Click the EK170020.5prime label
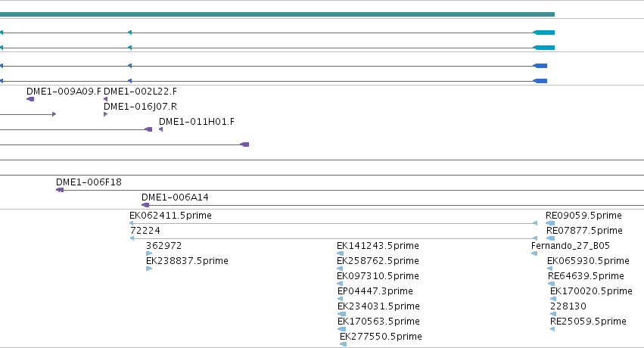Viewport: 644px width, 348px height. click(591, 291)
